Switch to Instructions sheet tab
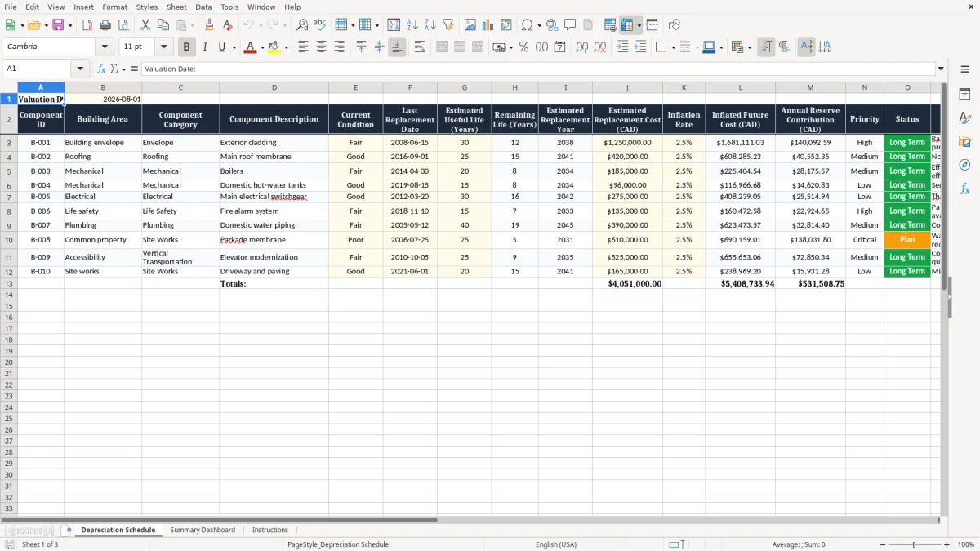Image resolution: width=980 pixels, height=551 pixels. tap(270, 530)
